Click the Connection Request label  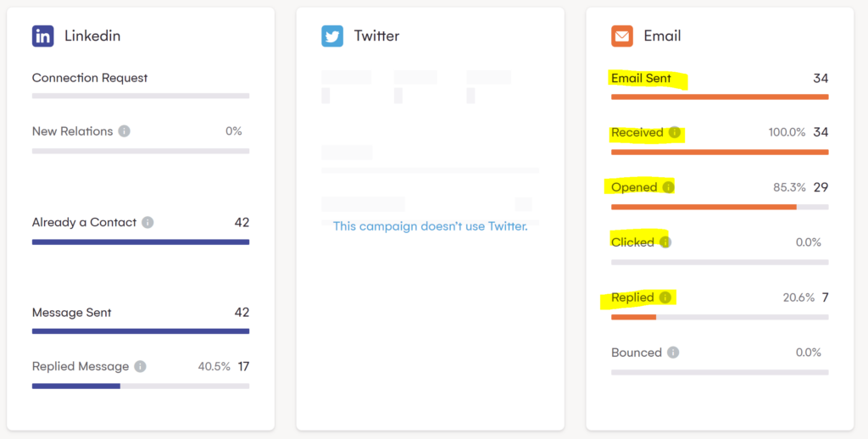pos(90,78)
